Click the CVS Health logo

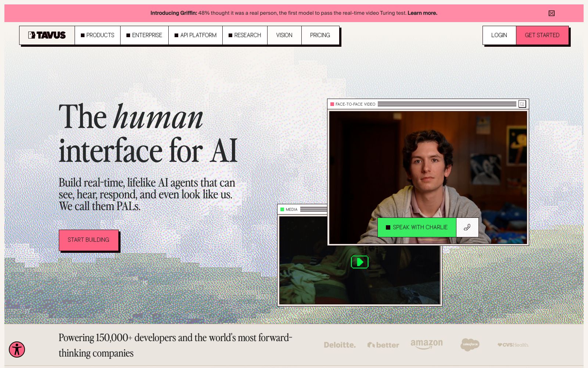513,345
